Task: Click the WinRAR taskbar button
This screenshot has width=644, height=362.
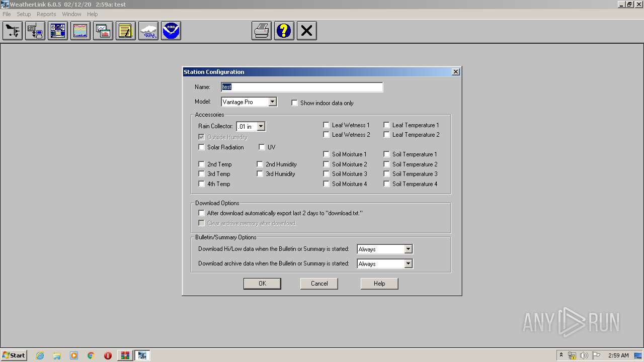Action: pos(125,355)
